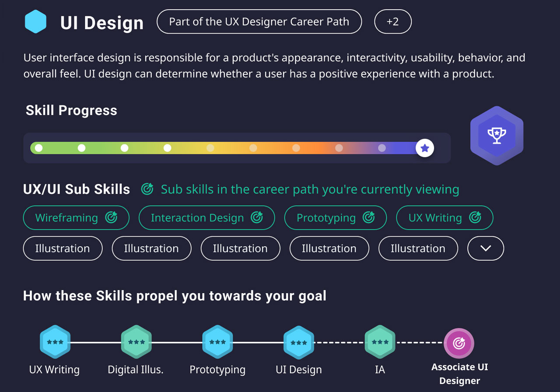Select the Prototyping sub skill chip

click(336, 217)
